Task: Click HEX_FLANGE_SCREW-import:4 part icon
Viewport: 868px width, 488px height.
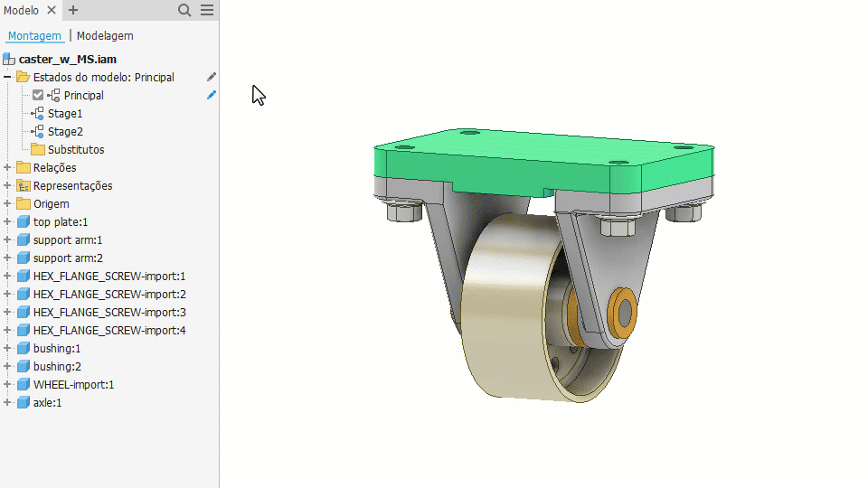Action: pos(24,331)
